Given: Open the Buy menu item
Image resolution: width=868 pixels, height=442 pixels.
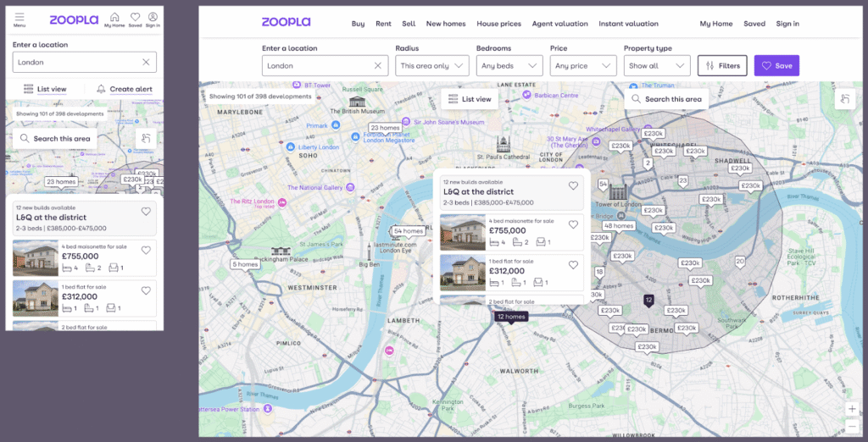Looking at the screenshot, I should [x=359, y=24].
